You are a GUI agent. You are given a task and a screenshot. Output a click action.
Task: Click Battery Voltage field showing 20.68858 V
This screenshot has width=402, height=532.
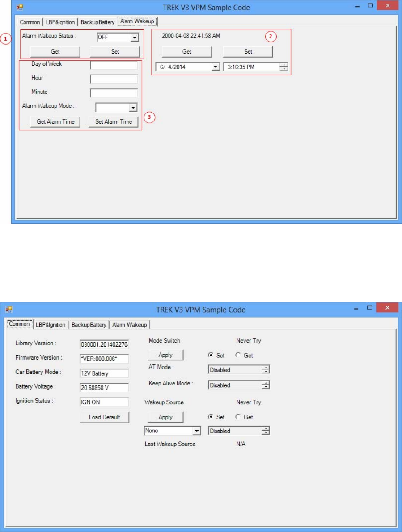tap(104, 388)
